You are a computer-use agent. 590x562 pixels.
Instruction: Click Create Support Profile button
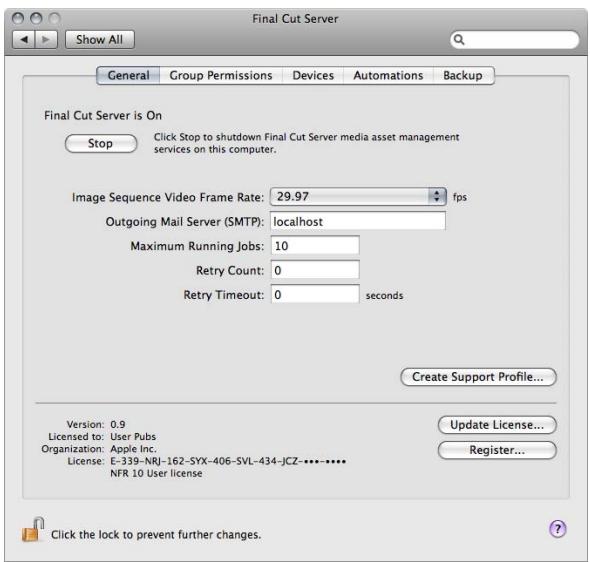point(478,377)
